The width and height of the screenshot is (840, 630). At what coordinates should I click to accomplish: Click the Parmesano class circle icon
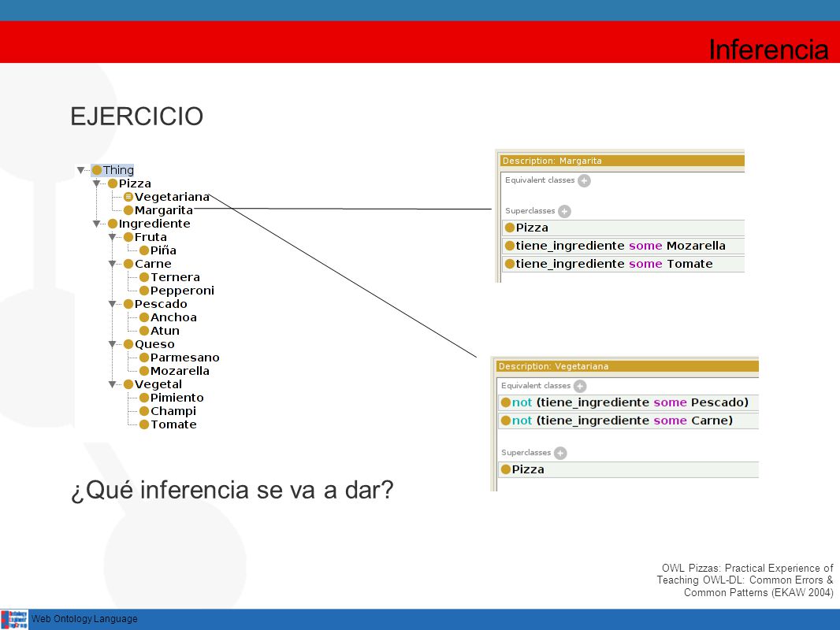tap(144, 358)
